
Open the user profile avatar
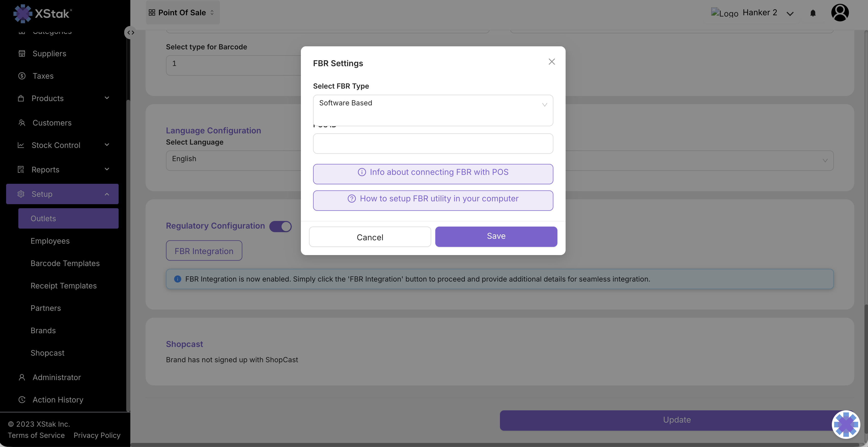coord(840,13)
